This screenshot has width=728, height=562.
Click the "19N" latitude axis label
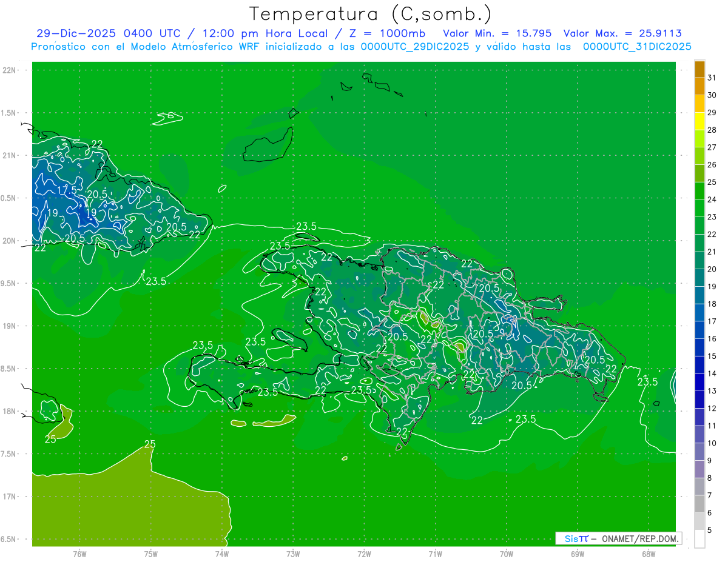pyautogui.click(x=9, y=326)
